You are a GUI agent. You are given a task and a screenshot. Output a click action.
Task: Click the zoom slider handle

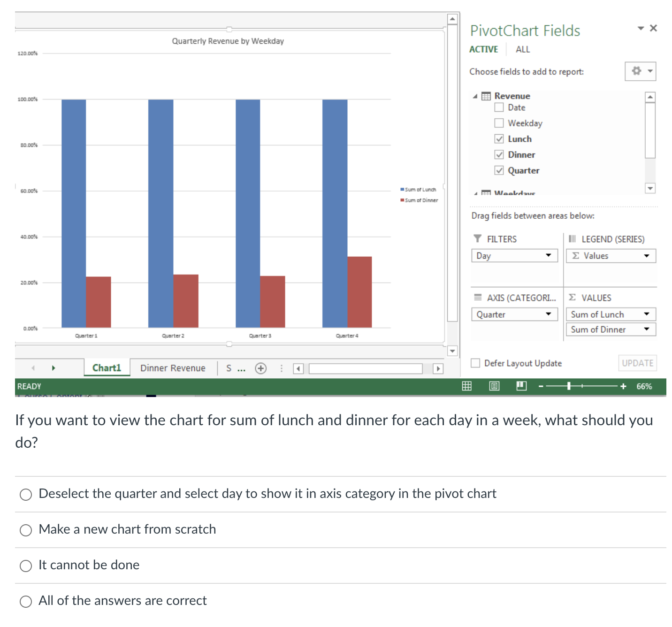[x=569, y=386]
